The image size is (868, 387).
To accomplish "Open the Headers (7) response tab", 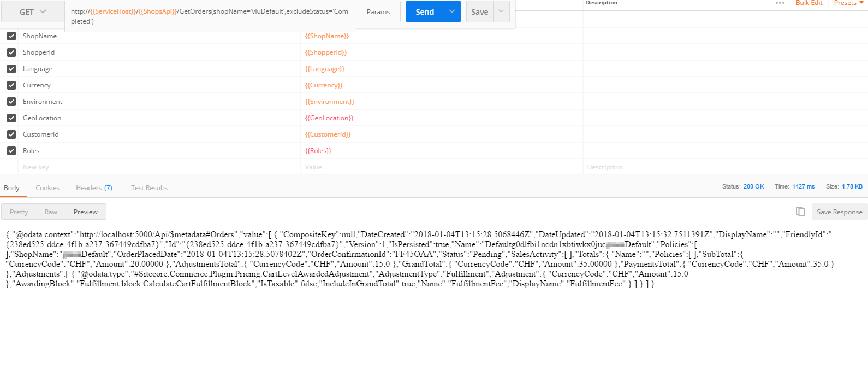I will (94, 188).
